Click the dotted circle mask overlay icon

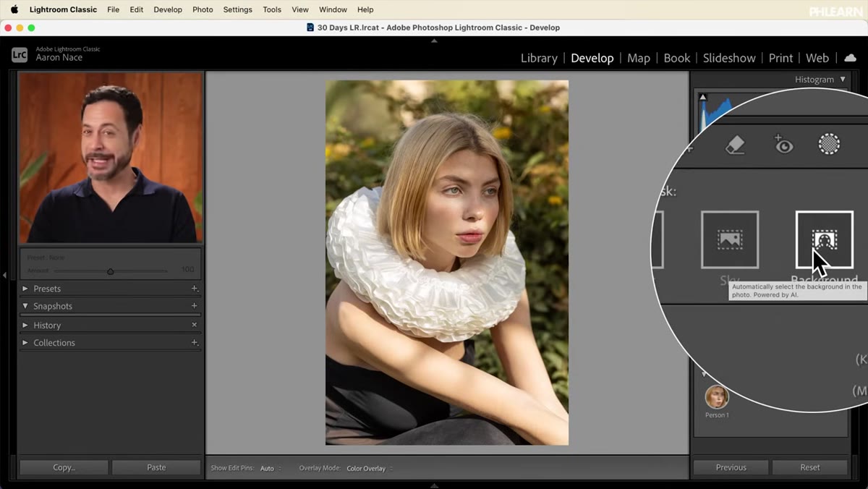[x=829, y=144]
